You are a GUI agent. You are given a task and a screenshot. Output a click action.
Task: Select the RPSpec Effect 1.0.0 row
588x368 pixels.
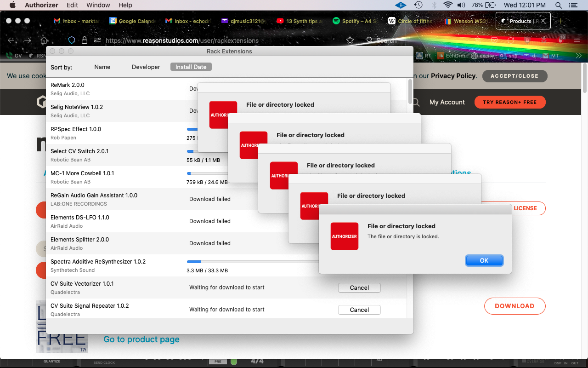pyautogui.click(x=226, y=133)
